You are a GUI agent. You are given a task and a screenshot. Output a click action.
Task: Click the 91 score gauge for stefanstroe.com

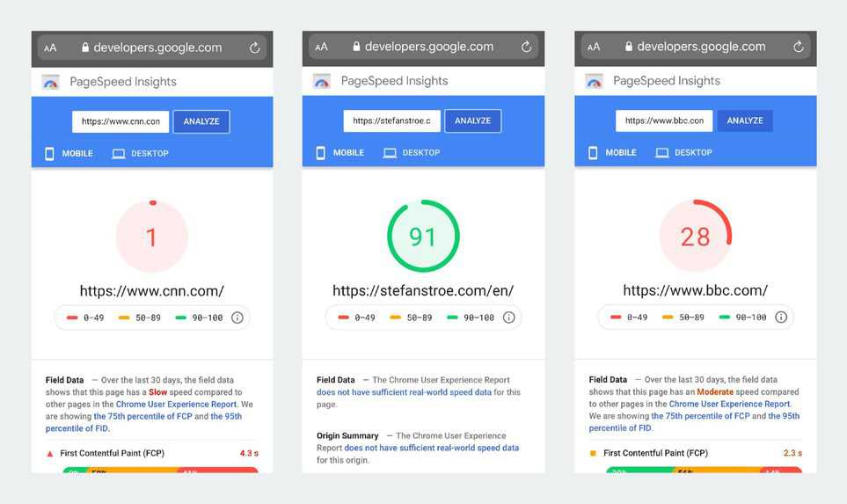tap(423, 236)
